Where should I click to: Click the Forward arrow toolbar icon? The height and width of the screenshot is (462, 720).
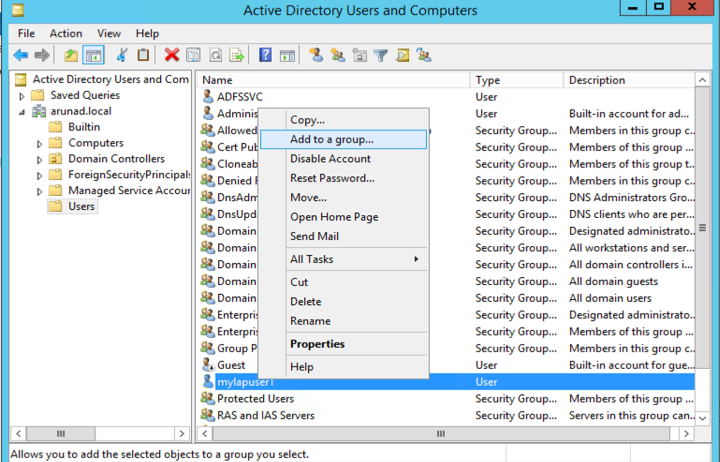pyautogui.click(x=42, y=56)
